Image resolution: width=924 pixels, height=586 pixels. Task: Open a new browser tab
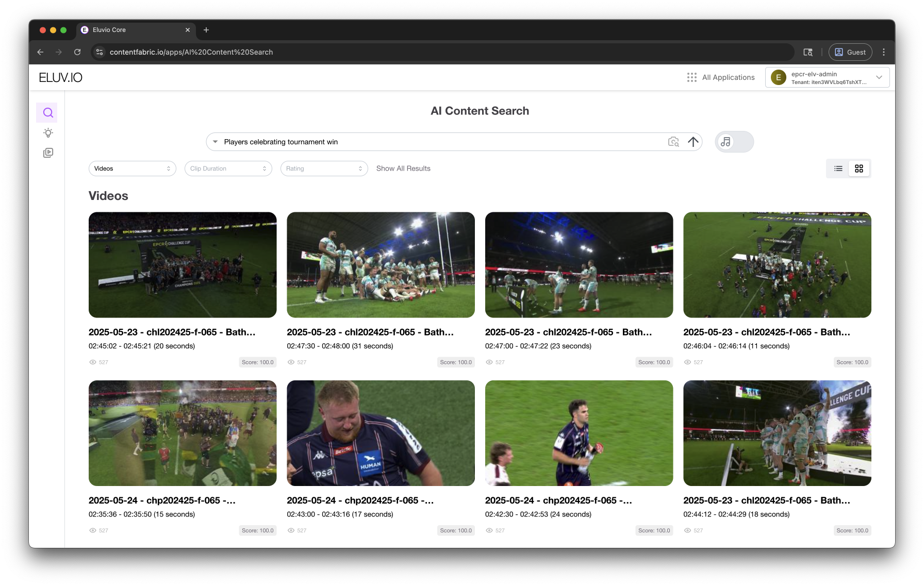pos(206,30)
